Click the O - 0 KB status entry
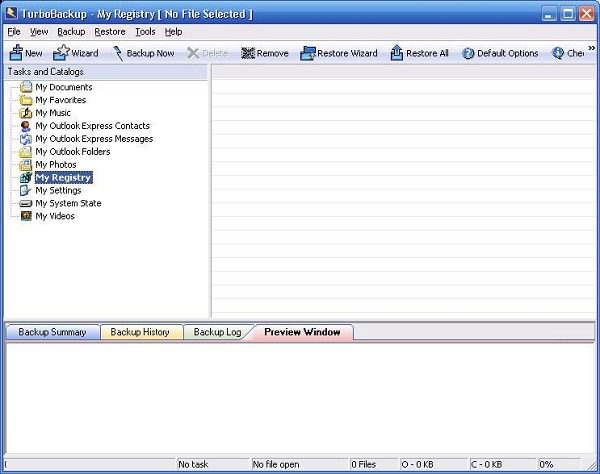The image size is (600, 474). (x=433, y=464)
